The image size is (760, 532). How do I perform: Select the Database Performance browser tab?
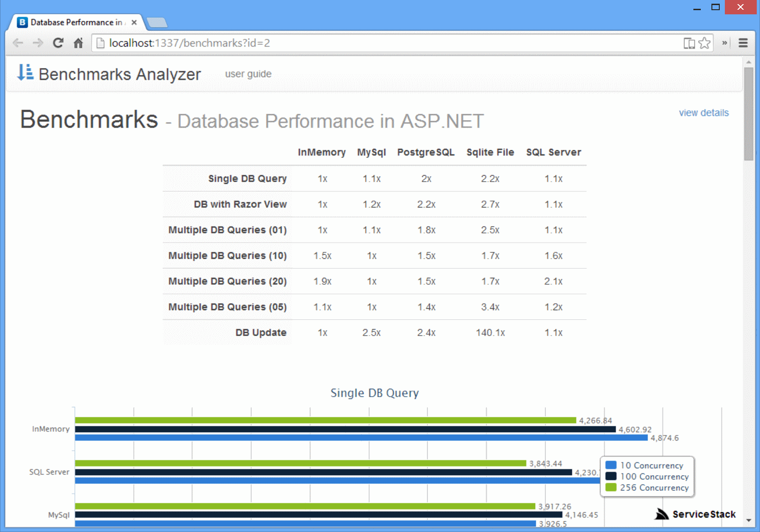point(76,22)
